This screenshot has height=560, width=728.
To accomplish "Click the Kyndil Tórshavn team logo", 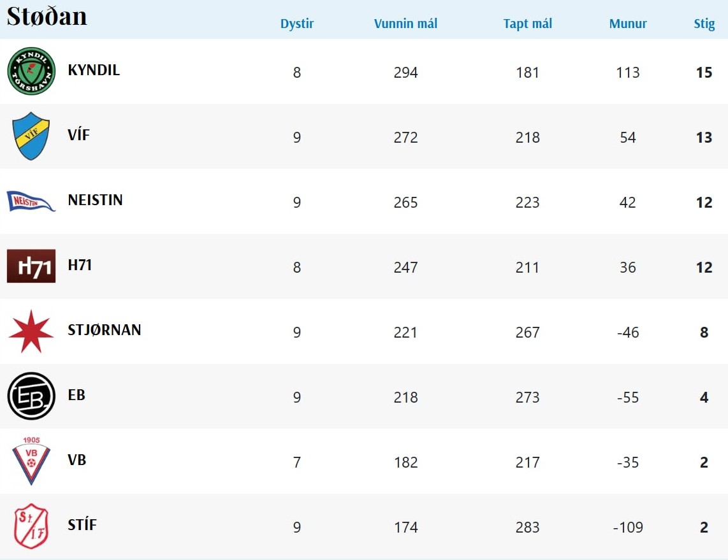I will (x=31, y=71).
